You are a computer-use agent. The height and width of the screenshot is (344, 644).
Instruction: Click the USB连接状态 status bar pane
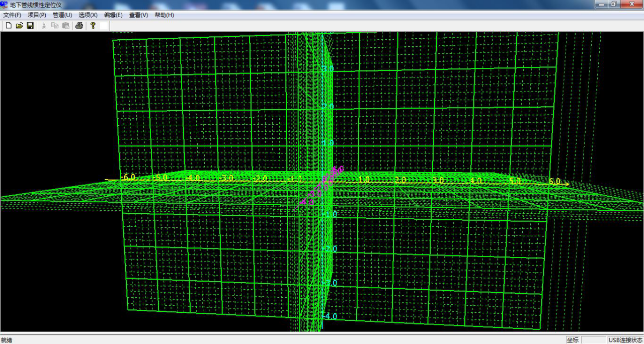625,340
